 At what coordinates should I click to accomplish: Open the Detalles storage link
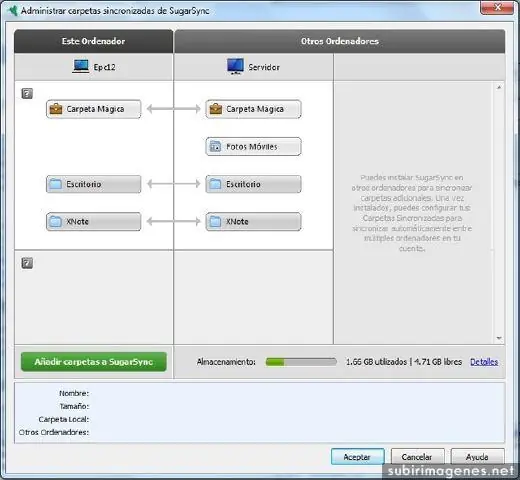point(484,362)
